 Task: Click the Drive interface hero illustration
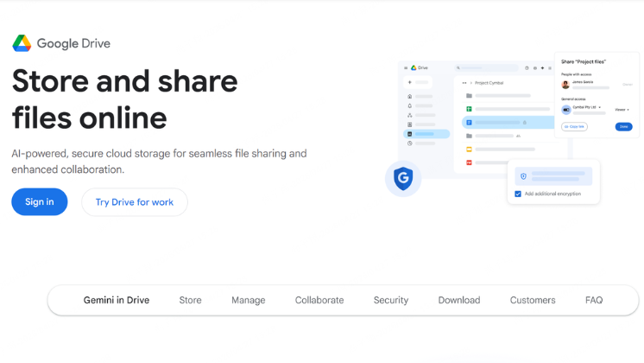pyautogui.click(x=512, y=129)
